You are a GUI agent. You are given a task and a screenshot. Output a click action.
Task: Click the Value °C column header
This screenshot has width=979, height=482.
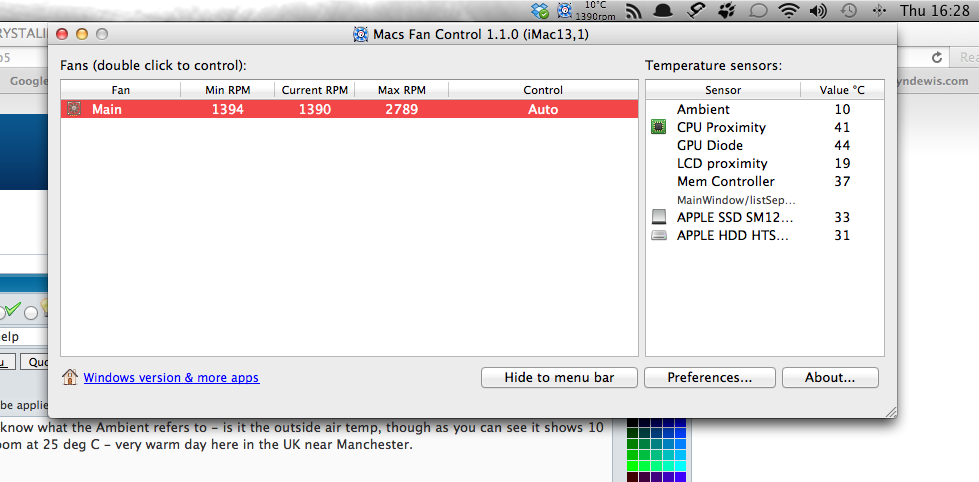point(842,90)
